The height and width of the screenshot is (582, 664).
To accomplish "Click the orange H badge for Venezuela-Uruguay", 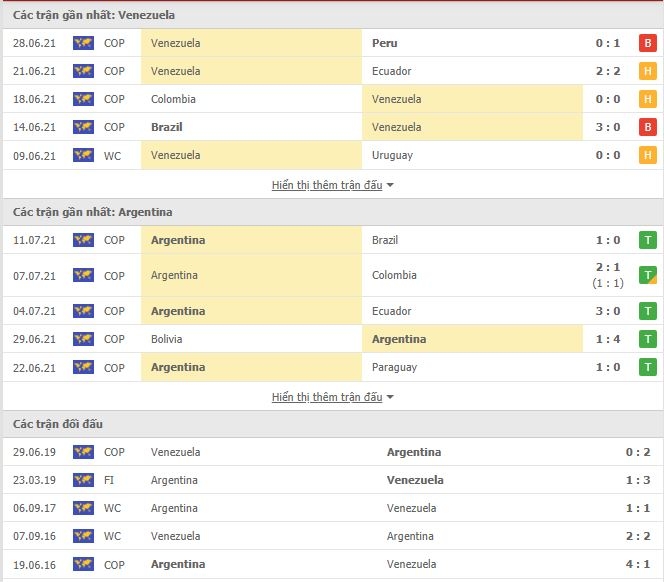I will coord(647,155).
